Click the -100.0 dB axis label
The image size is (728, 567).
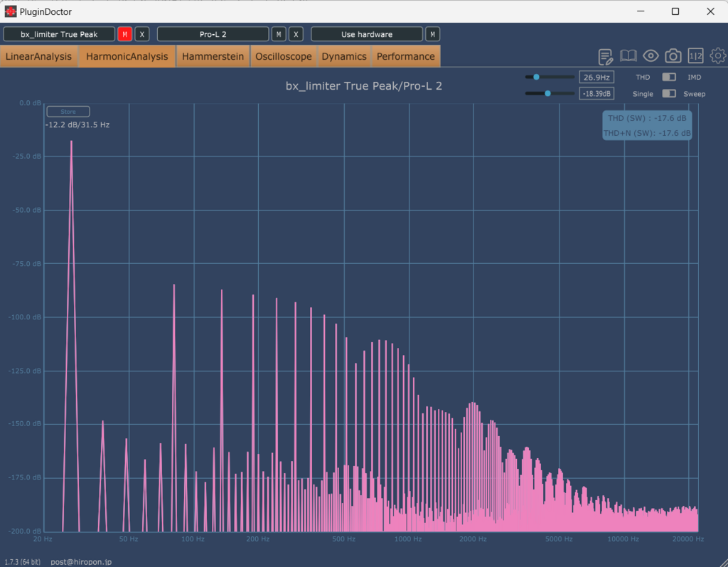25,317
